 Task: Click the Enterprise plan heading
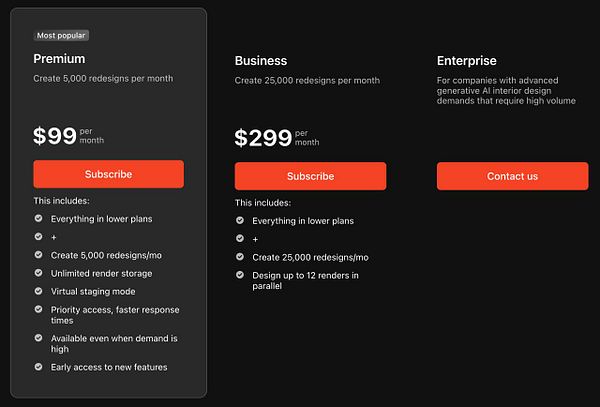(x=467, y=61)
